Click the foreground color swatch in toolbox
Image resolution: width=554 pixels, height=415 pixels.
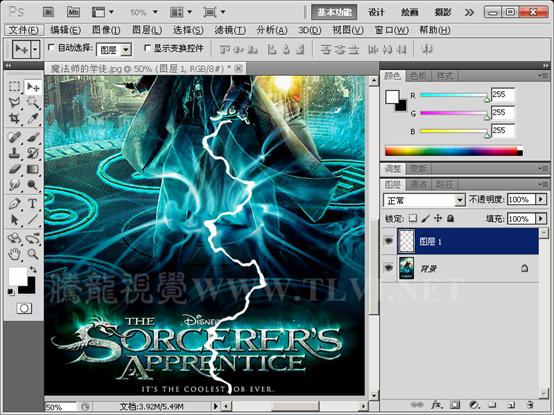pyautogui.click(x=18, y=276)
